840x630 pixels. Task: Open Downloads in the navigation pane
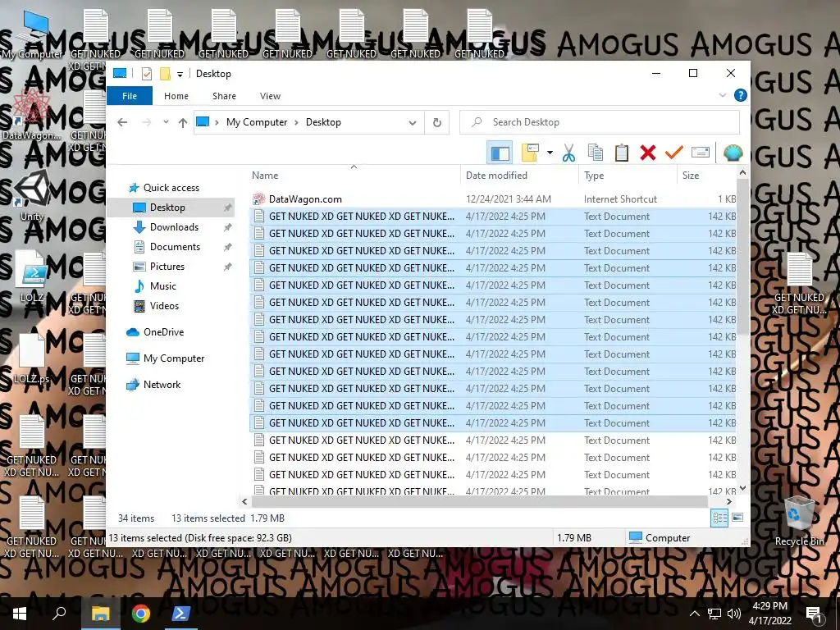[174, 227]
